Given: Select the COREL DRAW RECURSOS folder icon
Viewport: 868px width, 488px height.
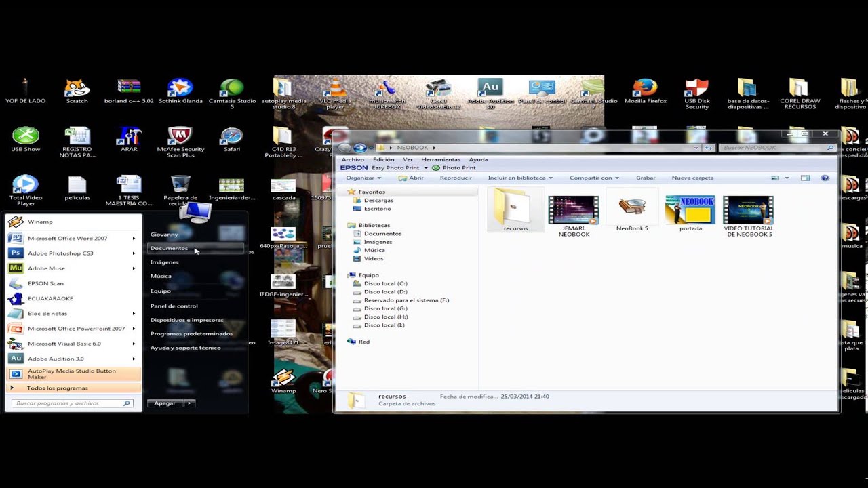Looking at the screenshot, I should pyautogui.click(x=800, y=94).
